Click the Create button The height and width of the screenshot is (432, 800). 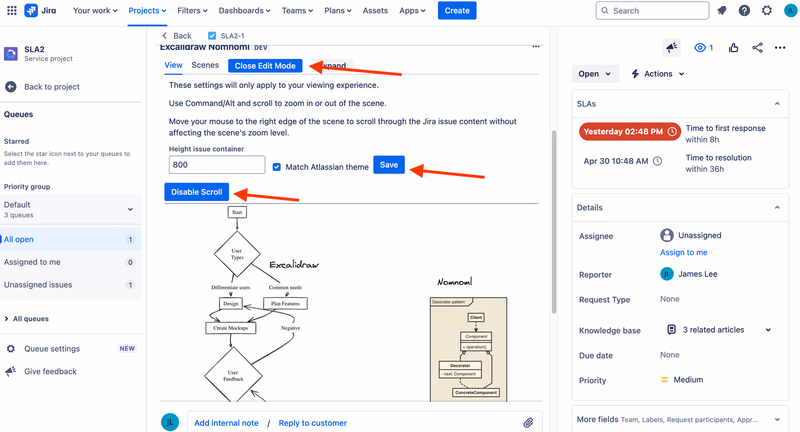[457, 10]
